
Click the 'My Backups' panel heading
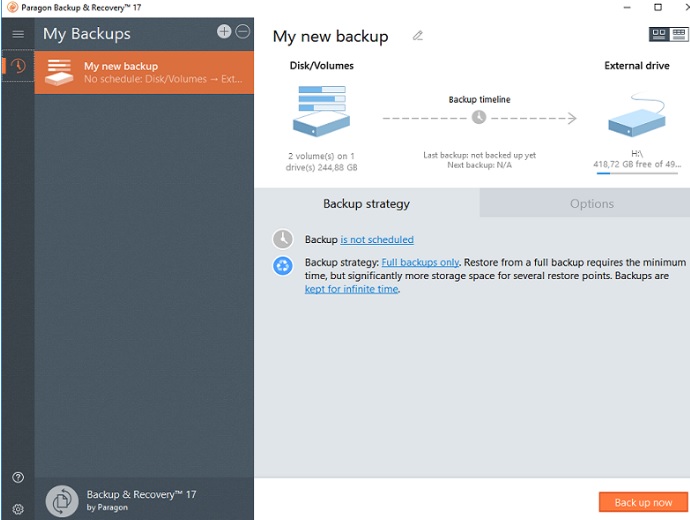tap(87, 34)
